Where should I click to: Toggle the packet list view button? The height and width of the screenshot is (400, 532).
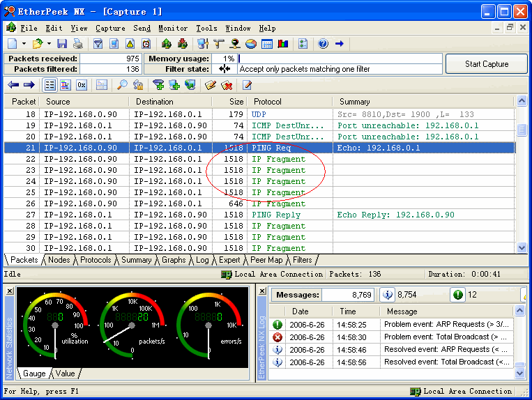pyautogui.click(x=50, y=85)
